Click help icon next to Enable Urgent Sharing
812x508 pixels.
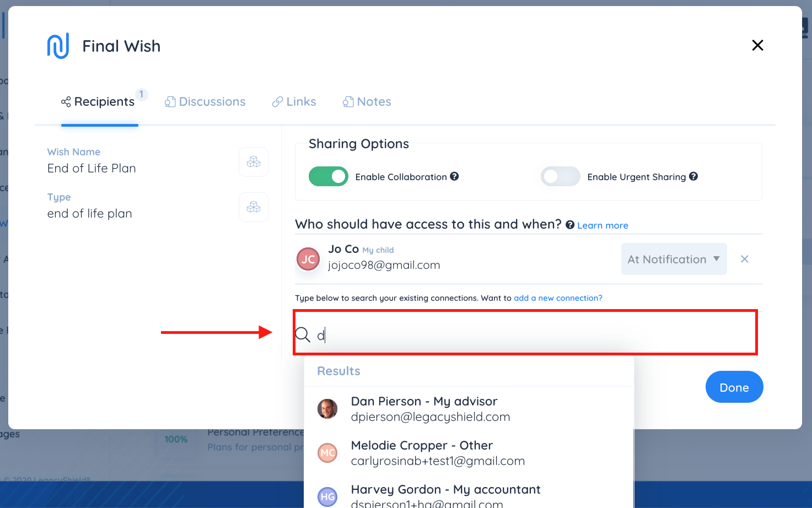click(x=693, y=176)
